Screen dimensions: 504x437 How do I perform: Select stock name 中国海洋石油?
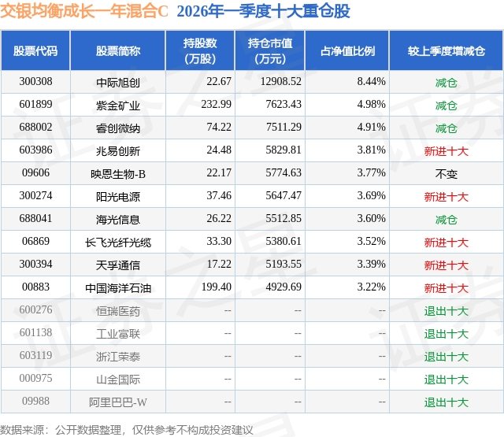(x=118, y=288)
